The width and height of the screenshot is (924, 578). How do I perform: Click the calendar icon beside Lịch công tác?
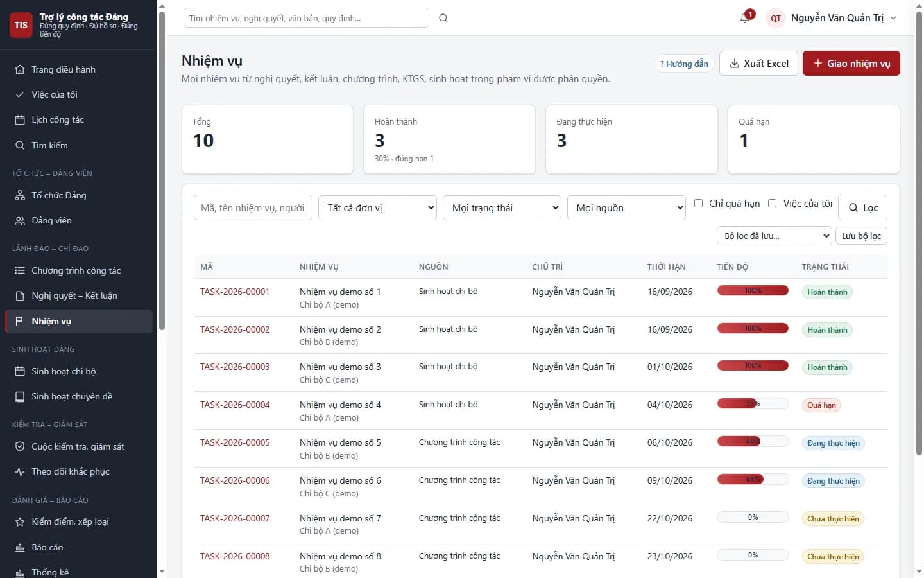pyautogui.click(x=20, y=120)
